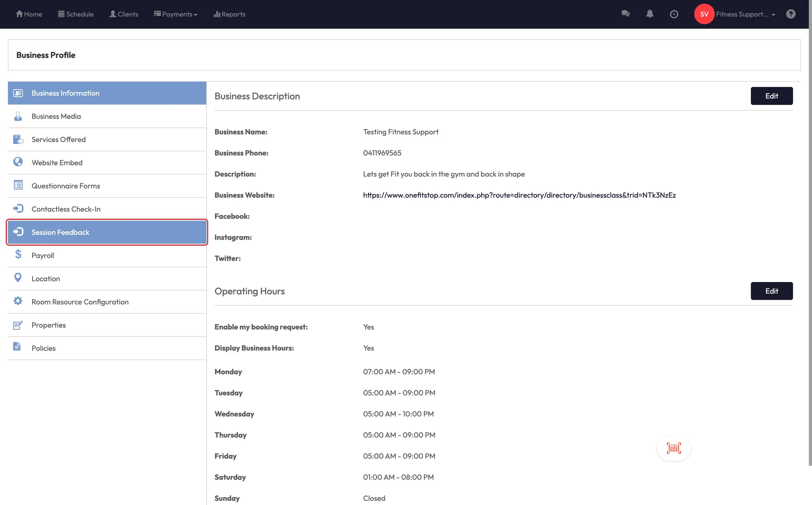Open the onefitstop business website link
The height and width of the screenshot is (505, 812).
[x=519, y=195]
